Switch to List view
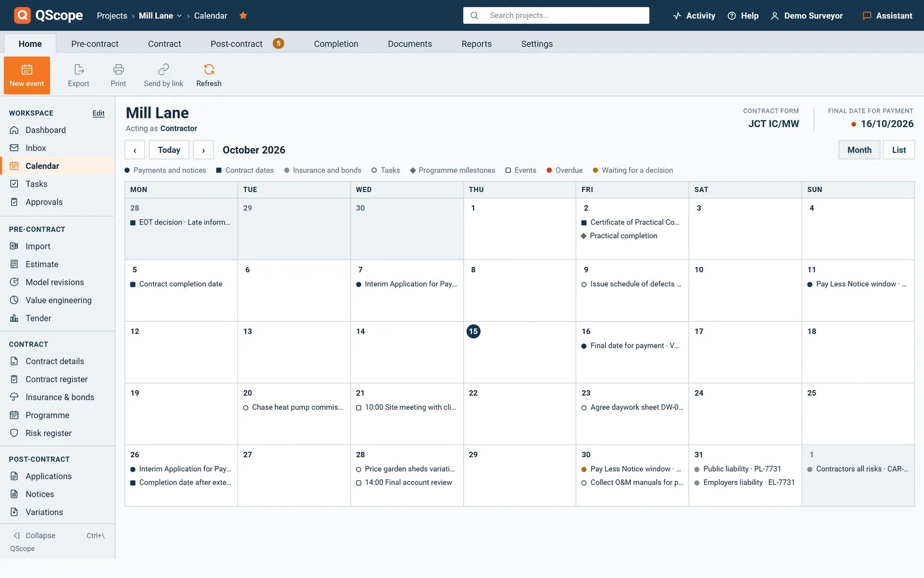 pyautogui.click(x=899, y=150)
